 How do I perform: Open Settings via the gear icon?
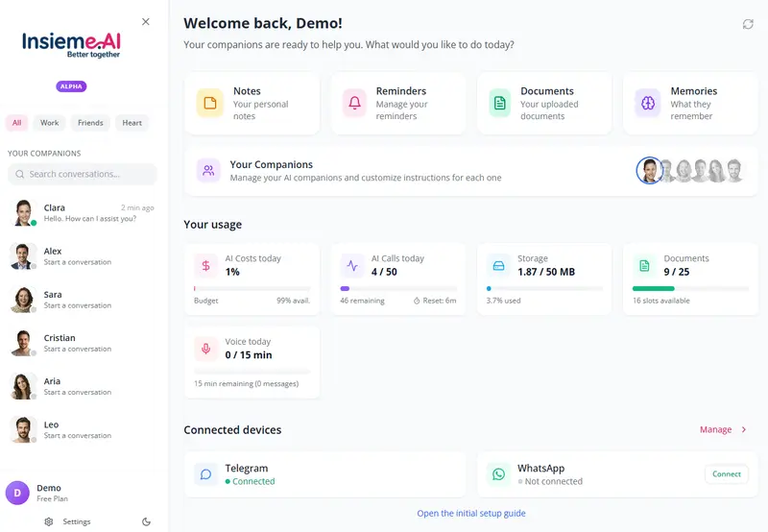(49, 521)
